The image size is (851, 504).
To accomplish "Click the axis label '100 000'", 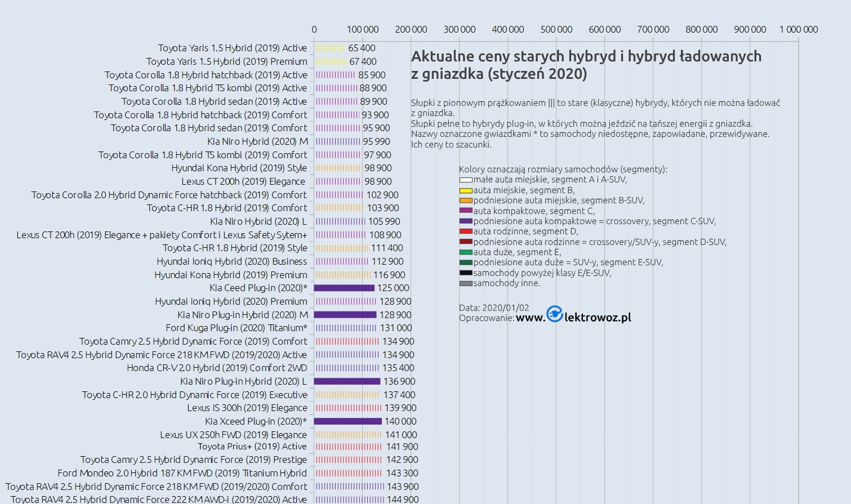I will [x=363, y=29].
